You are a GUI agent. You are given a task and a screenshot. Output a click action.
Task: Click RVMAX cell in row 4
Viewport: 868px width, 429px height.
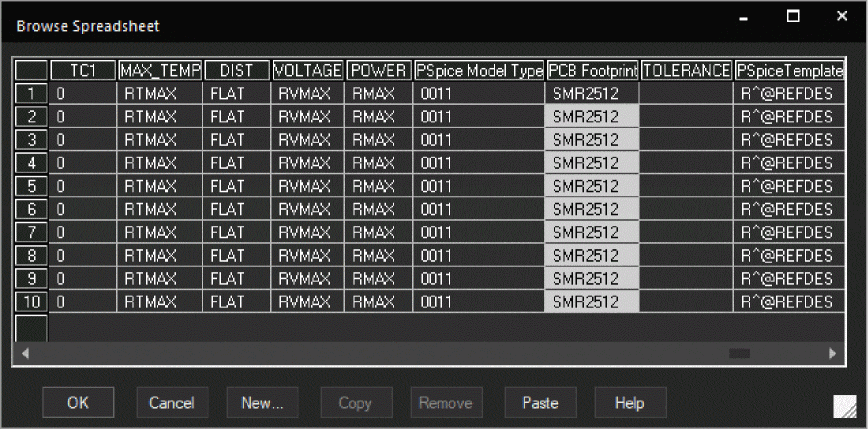click(x=308, y=163)
